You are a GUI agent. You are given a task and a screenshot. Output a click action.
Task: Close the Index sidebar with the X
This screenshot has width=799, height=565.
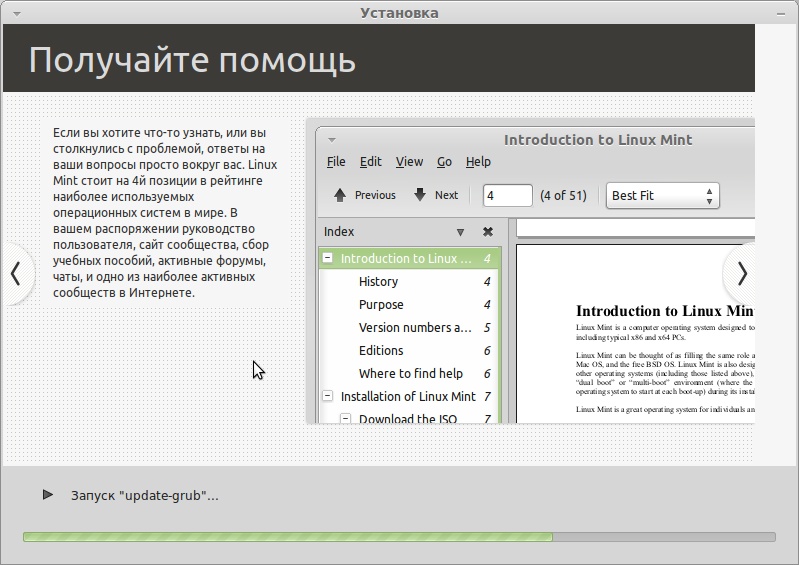point(488,232)
